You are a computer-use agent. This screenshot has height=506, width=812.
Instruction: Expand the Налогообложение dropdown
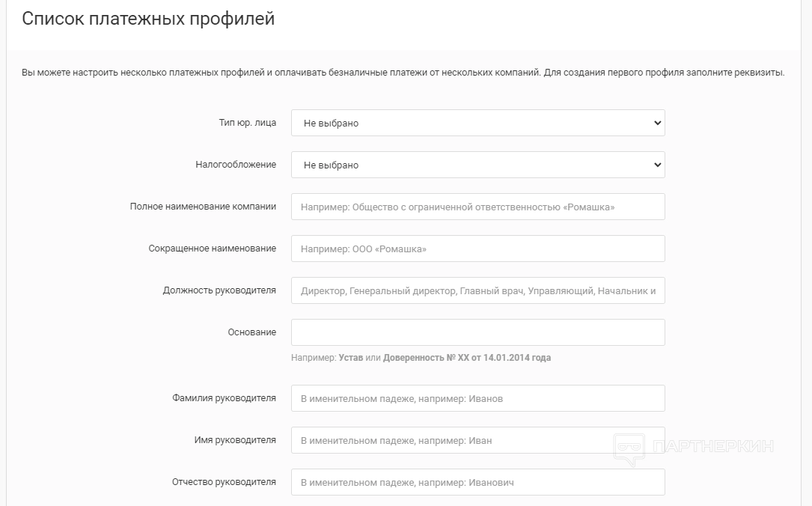pyautogui.click(x=477, y=165)
